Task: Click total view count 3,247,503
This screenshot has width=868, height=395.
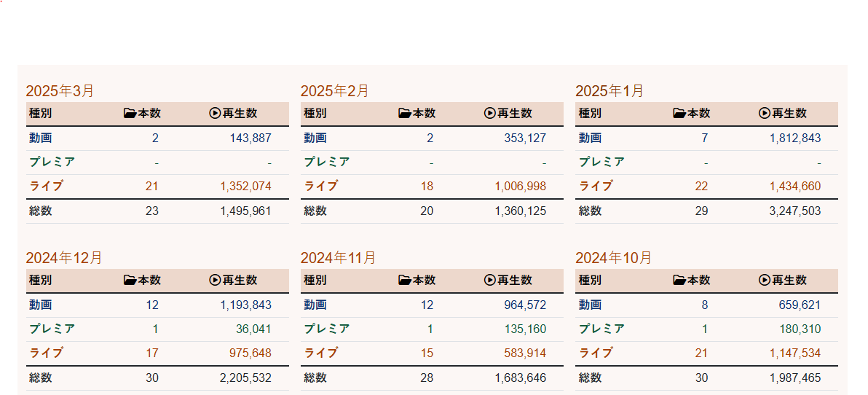Action: (795, 211)
